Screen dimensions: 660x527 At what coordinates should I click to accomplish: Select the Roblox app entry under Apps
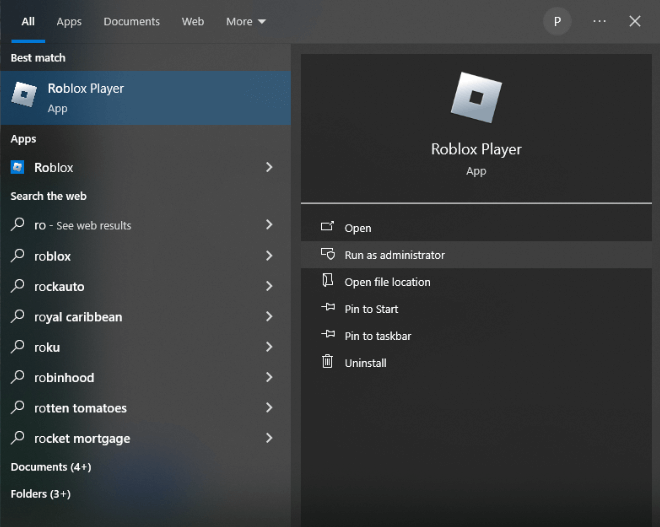click(145, 167)
